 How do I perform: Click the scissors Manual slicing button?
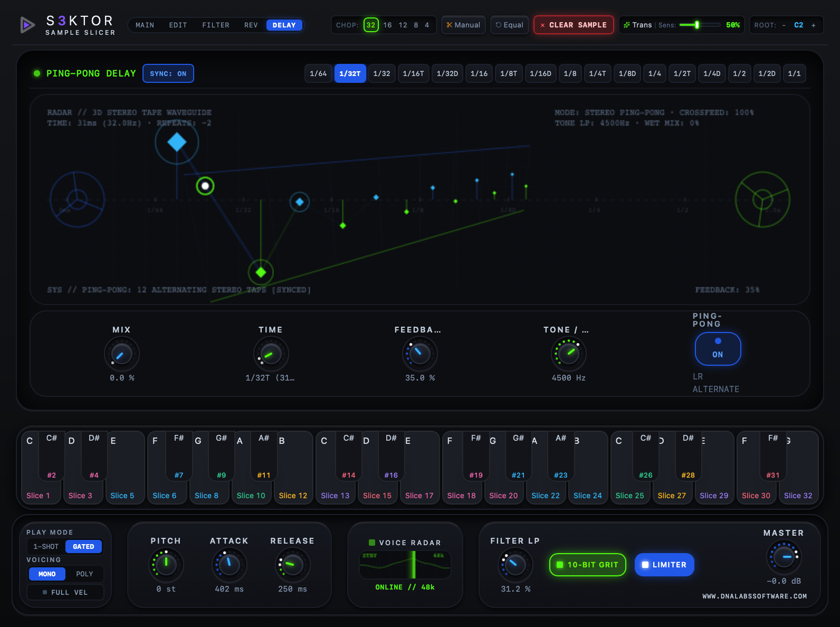463,25
